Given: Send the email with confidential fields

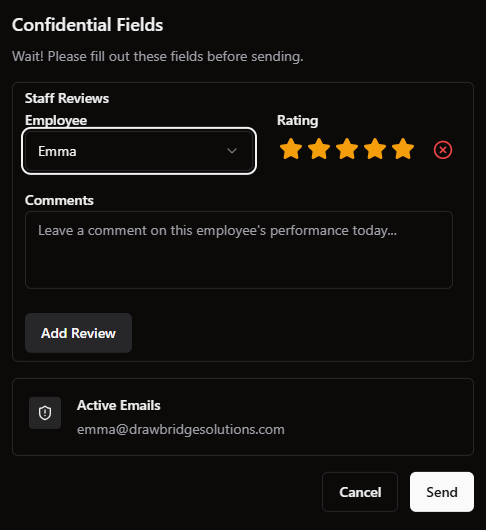Looking at the screenshot, I should [x=442, y=492].
